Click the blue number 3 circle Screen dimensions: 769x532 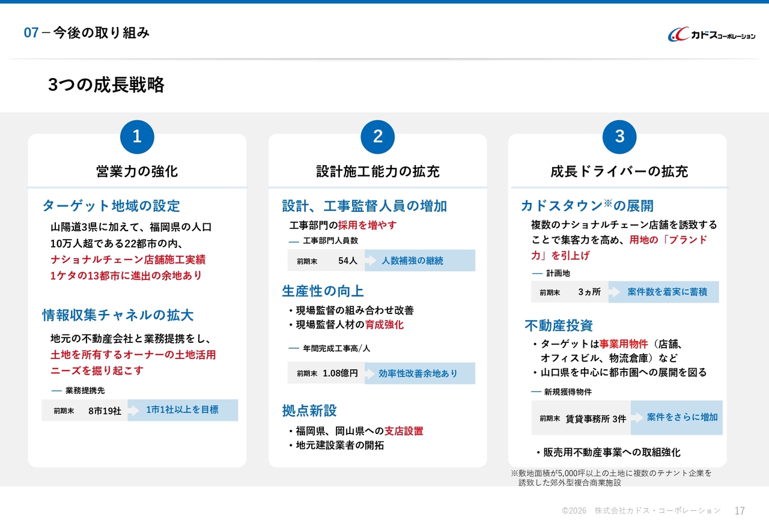pos(619,137)
